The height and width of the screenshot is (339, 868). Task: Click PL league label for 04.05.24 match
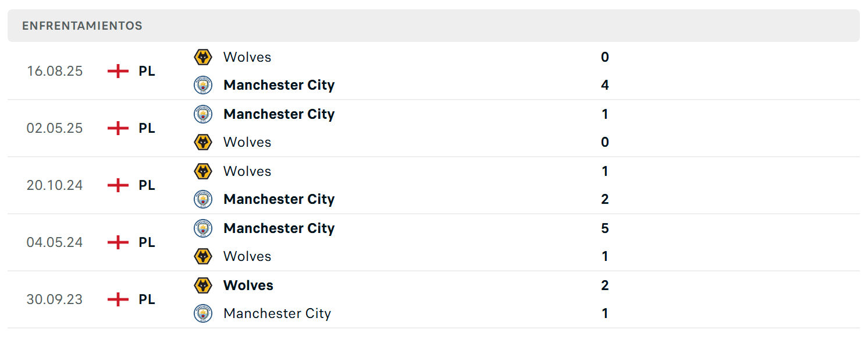(147, 242)
